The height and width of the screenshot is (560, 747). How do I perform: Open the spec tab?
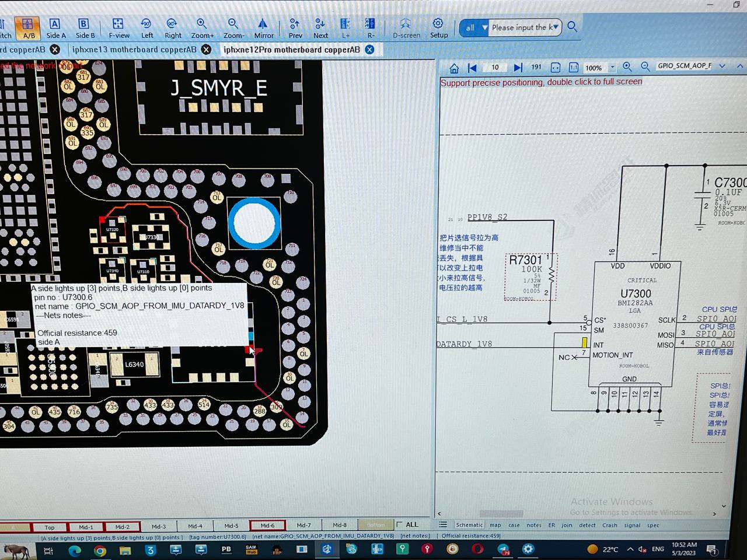(x=653, y=525)
